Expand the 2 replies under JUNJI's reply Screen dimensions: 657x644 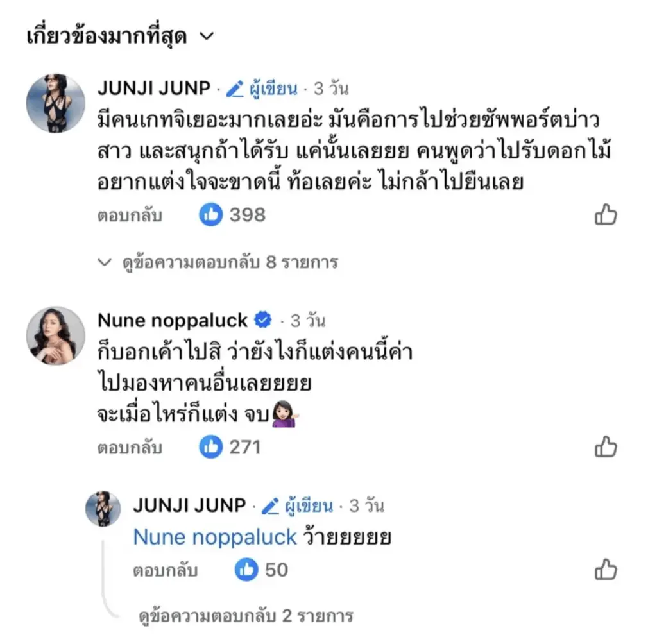[x=246, y=616]
